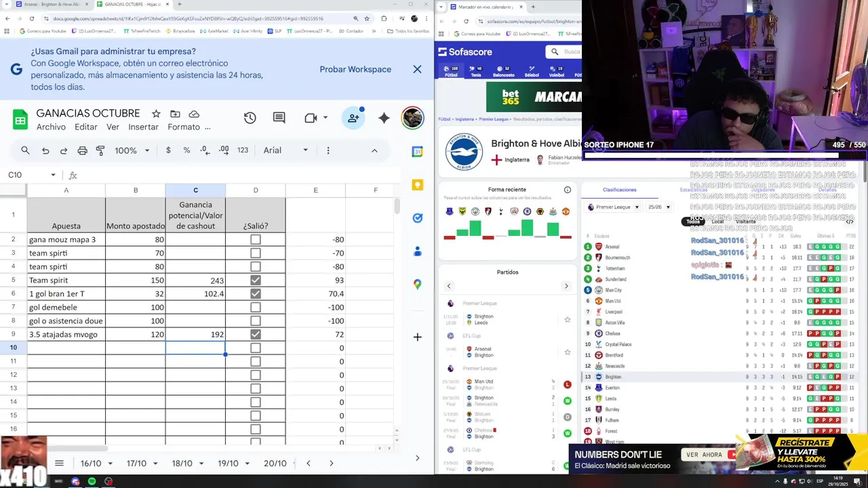Open the comments panel icon
The width and height of the screenshot is (868, 488).
pyautogui.click(x=279, y=118)
